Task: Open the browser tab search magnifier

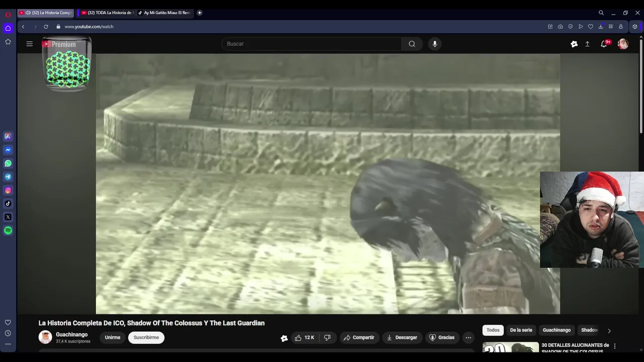Action: (x=601, y=13)
